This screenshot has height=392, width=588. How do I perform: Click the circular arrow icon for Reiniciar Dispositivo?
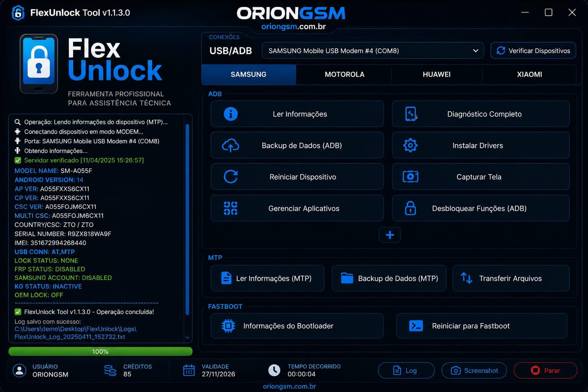(230, 177)
